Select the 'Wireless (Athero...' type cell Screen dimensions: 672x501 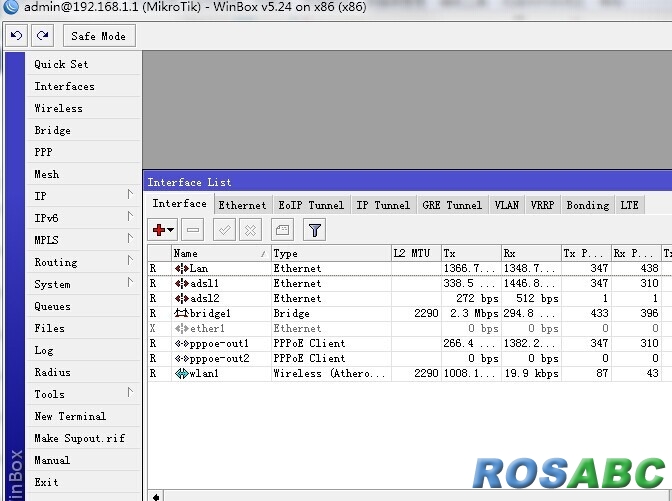pos(329,374)
